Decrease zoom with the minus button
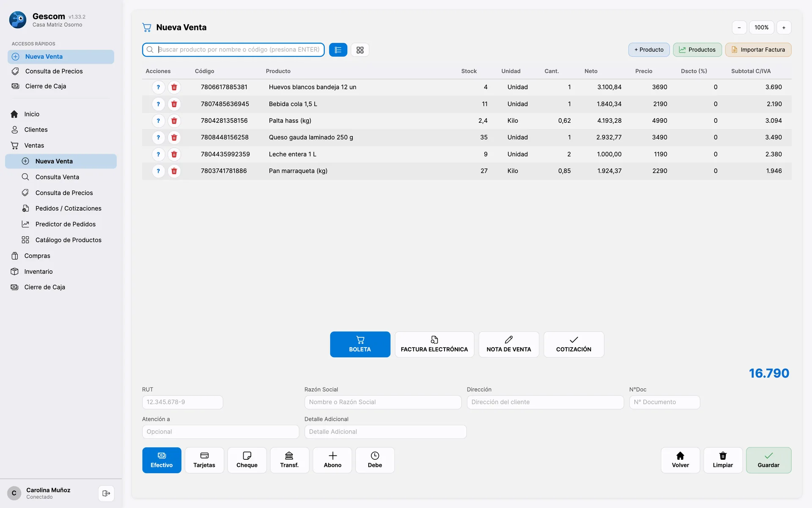The width and height of the screenshot is (812, 508). (739, 28)
